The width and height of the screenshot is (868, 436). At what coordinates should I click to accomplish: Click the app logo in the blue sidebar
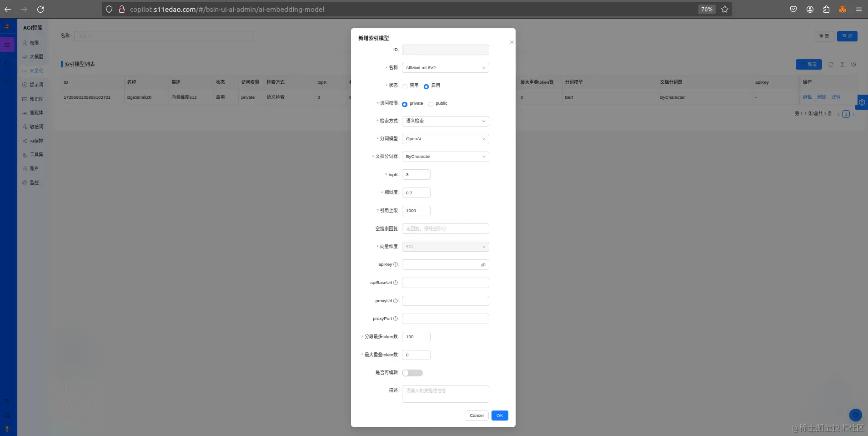[7, 26]
